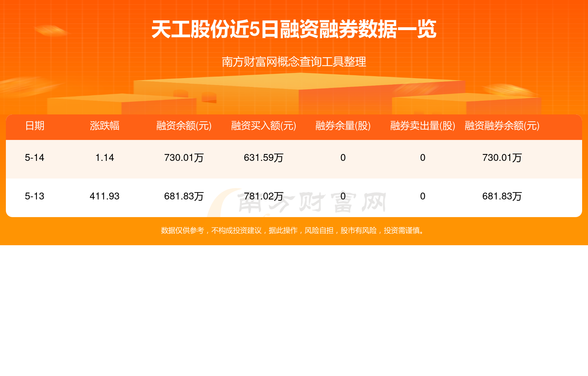Click the buy amount 631.59万
This screenshot has height=376, width=588.
[264, 158]
